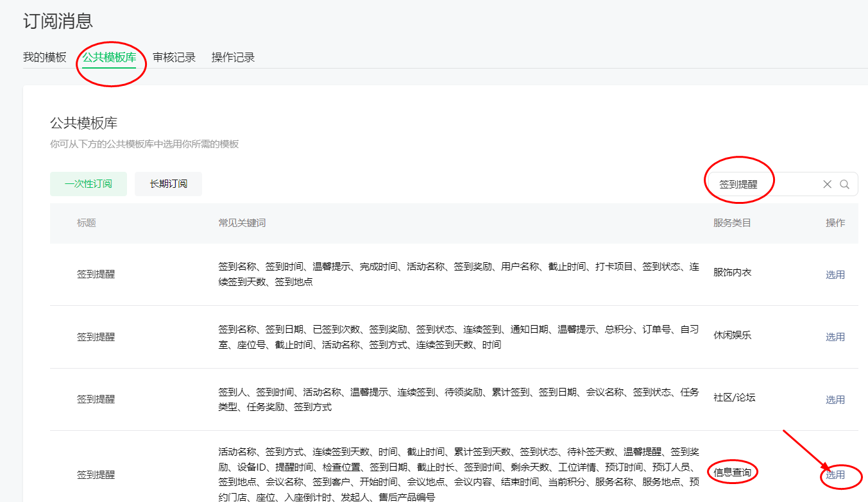Select the 一次性订阅 filter button
This screenshot has width=868, height=502.
89,184
